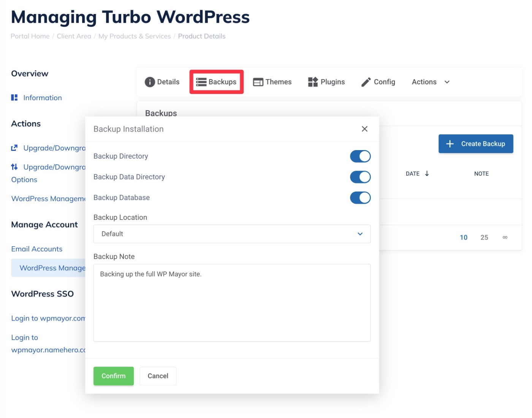Click the Plugins blocks icon
This screenshot has height=418, width=532.
(313, 82)
